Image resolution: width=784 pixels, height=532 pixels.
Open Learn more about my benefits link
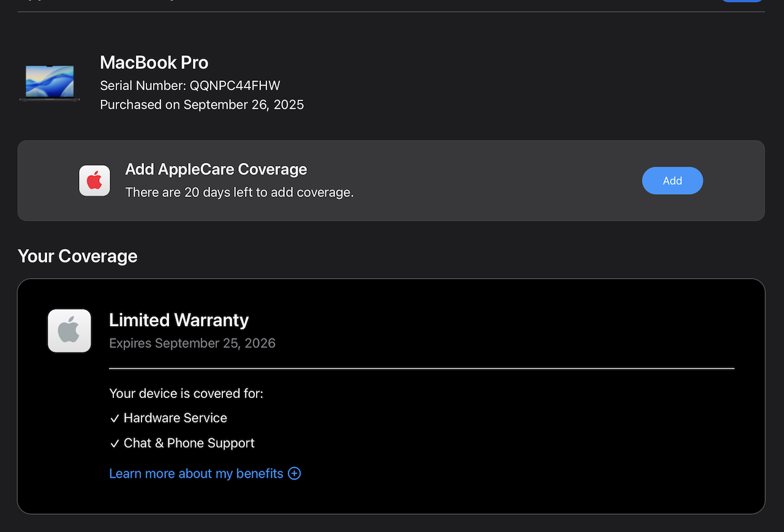pyautogui.click(x=196, y=473)
